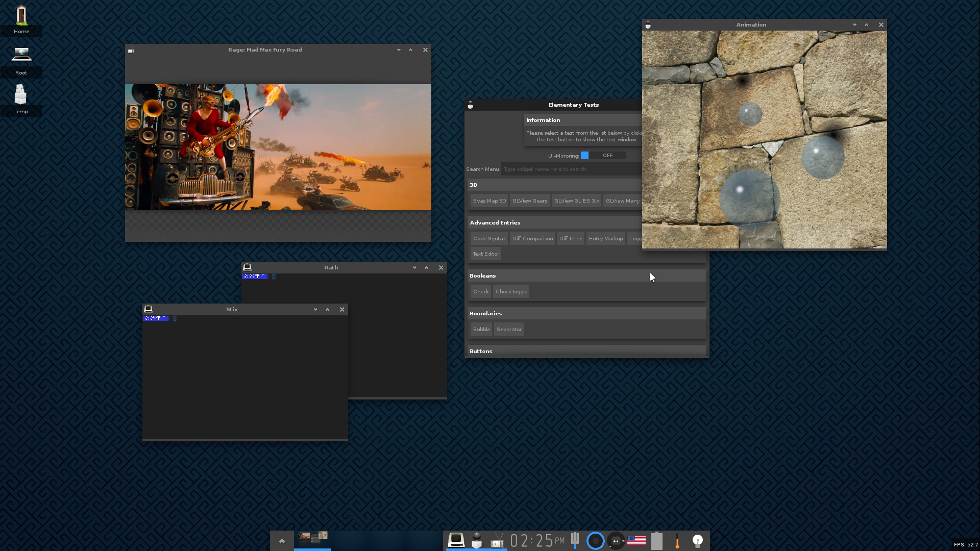Launch the terminal from the shelf
Screen dimensions: 980x551
pos(456,540)
